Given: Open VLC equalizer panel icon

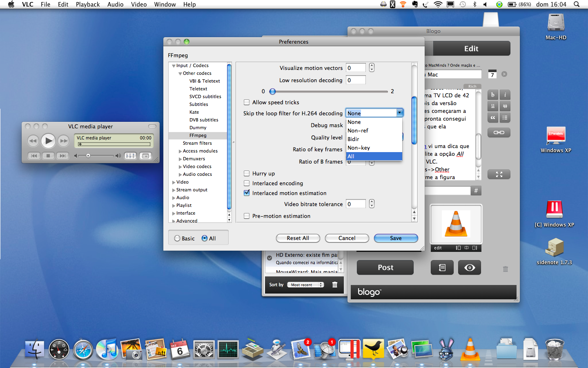Looking at the screenshot, I should (x=130, y=156).
